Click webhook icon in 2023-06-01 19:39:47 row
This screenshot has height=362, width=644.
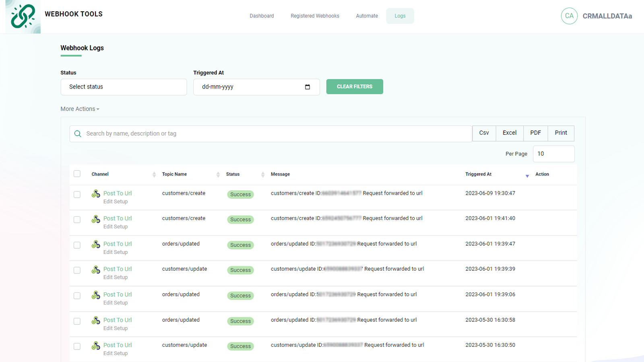coord(96,245)
